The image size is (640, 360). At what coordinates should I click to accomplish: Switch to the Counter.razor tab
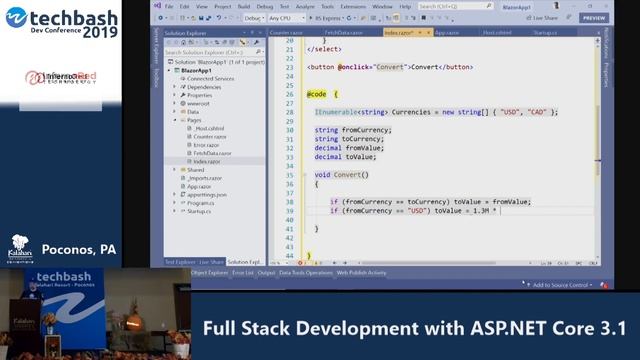pos(286,33)
